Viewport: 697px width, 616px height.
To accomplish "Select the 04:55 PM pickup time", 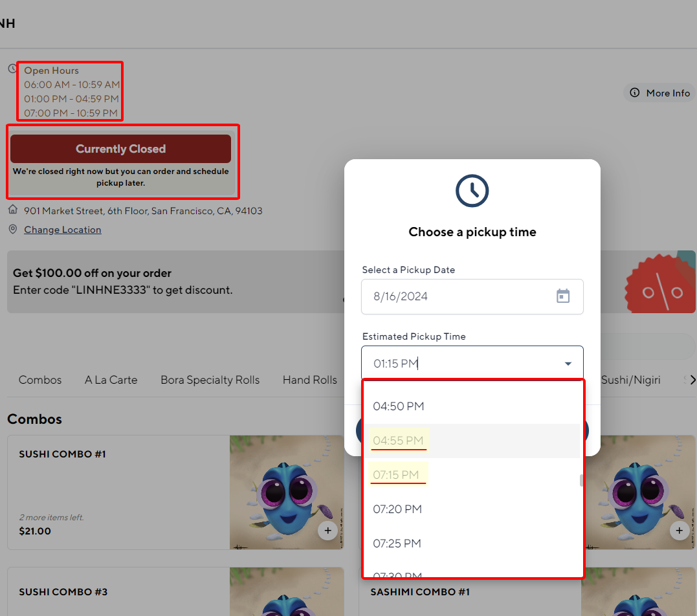I will pyautogui.click(x=399, y=439).
